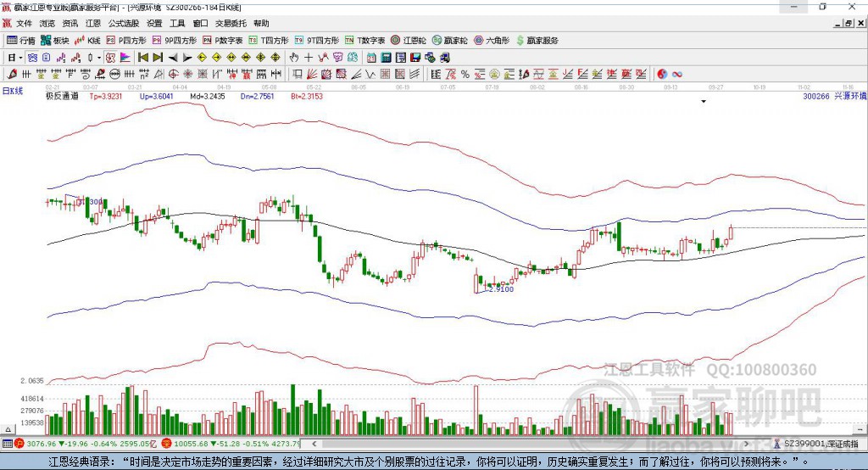This screenshot has height=470, width=868.
Task: Click the save floppy disk icon
Action: click(x=415, y=58)
